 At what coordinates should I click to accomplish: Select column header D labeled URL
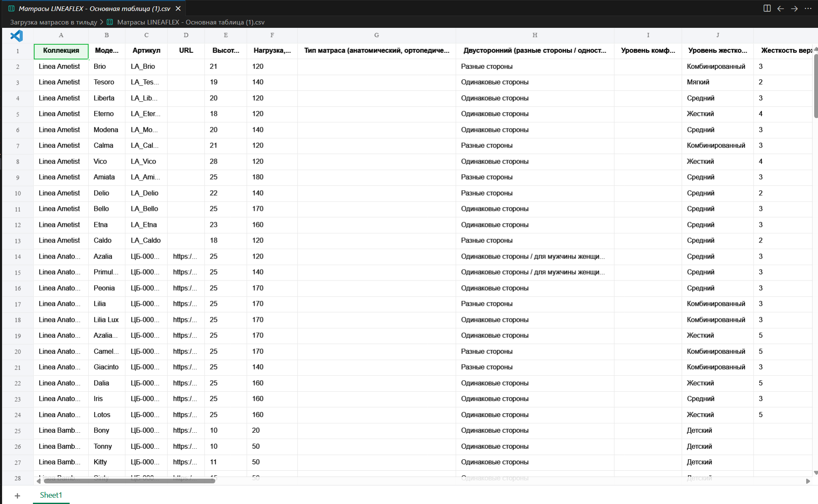point(186,35)
